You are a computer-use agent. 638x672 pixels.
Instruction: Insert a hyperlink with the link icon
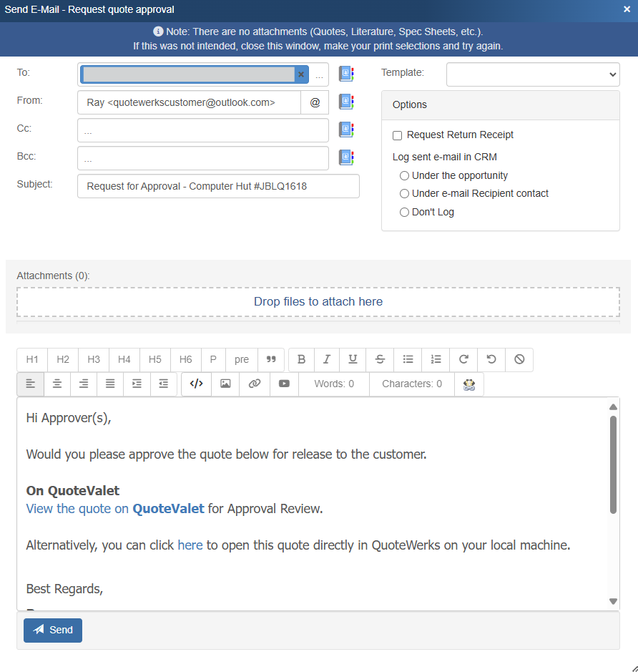[255, 384]
